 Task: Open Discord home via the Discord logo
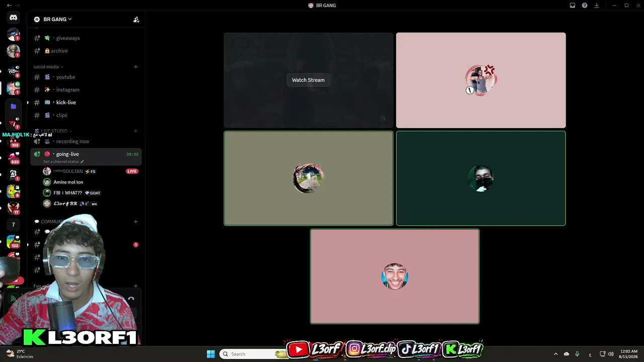14,18
